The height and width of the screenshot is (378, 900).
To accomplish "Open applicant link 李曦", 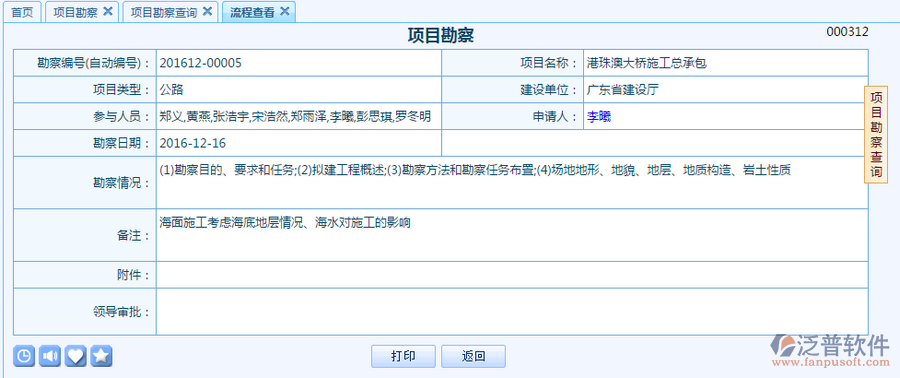I will coord(599,117).
